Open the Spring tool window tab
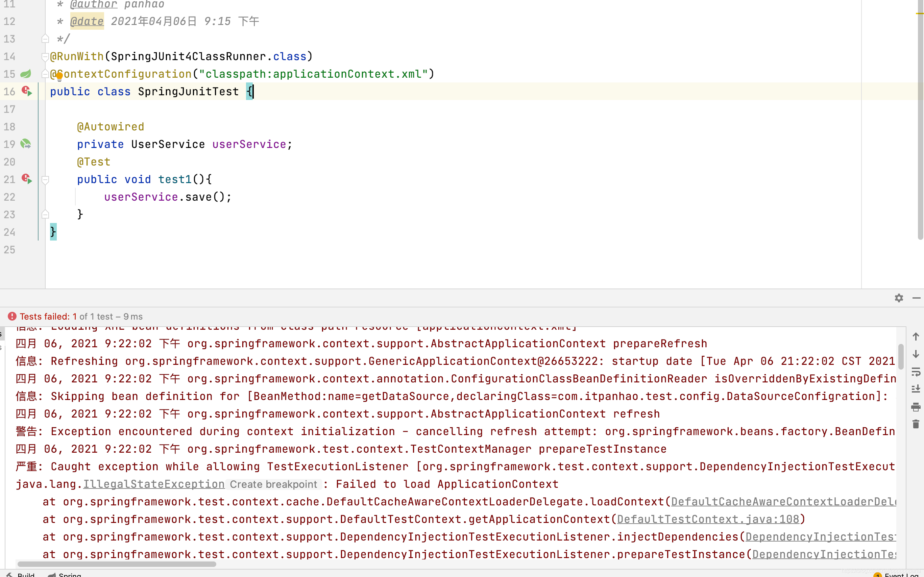Screen dimensions: 924x577 [65, 574]
